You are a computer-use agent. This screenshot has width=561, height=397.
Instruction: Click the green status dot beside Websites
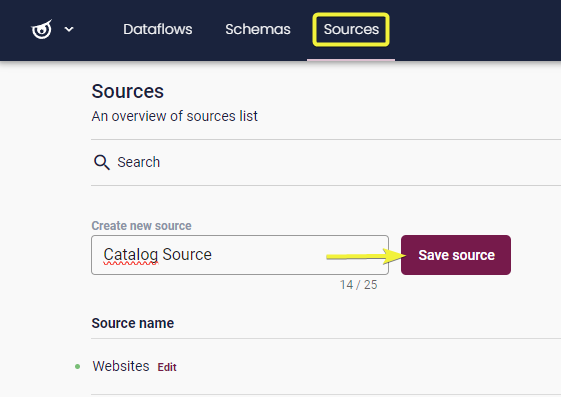pyautogui.click(x=77, y=367)
